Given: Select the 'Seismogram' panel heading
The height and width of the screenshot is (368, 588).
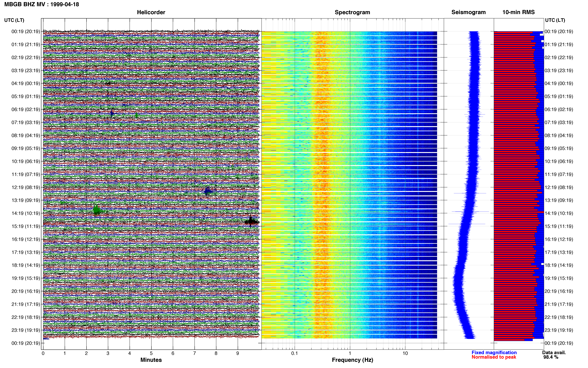Looking at the screenshot, I should 468,12.
